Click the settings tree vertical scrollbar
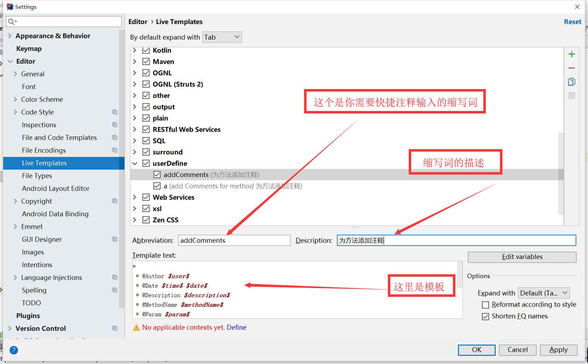 coord(122,170)
